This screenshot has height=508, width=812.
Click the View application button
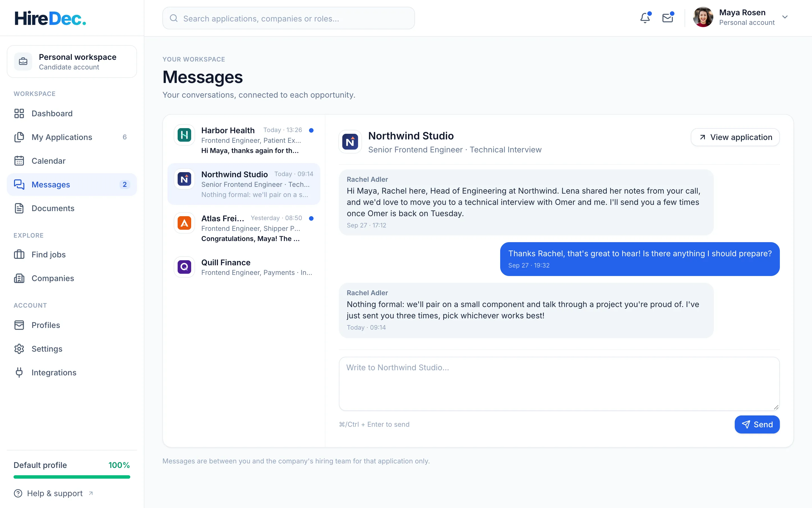[x=735, y=137]
